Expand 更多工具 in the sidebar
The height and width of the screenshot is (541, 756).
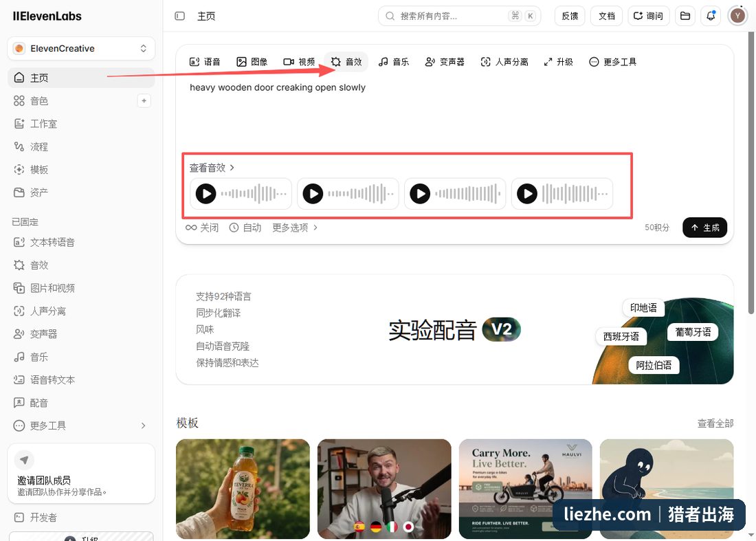tap(81, 426)
